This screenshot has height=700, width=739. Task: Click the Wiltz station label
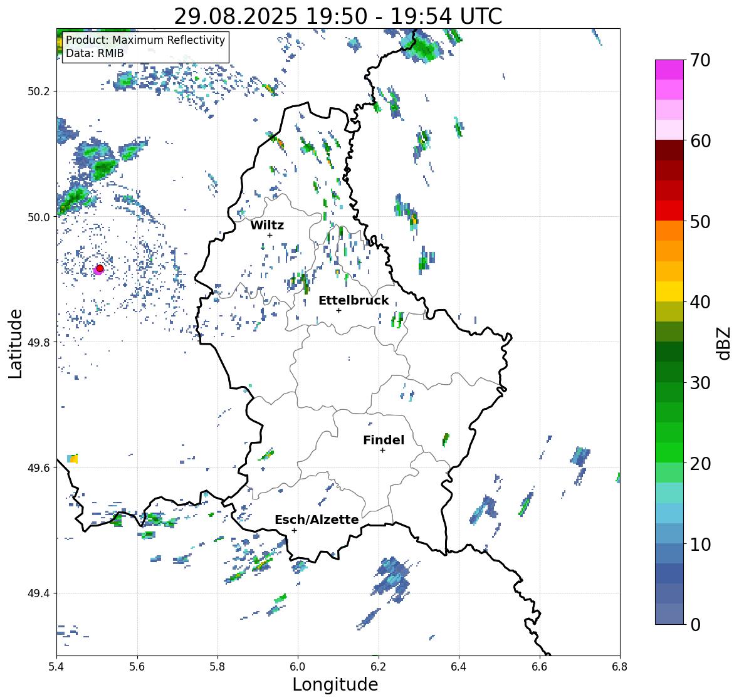point(267,225)
